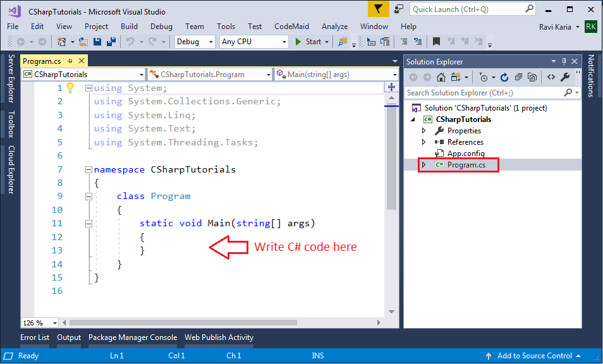603x364 pixels.
Task: Open the Build menu
Action: tap(129, 27)
